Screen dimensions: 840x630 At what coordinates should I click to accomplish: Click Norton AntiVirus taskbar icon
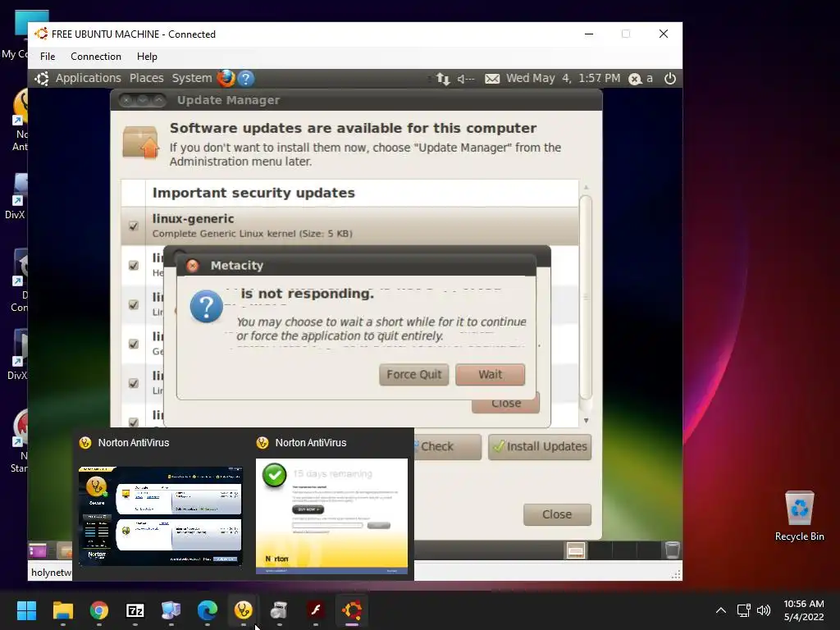point(244,610)
